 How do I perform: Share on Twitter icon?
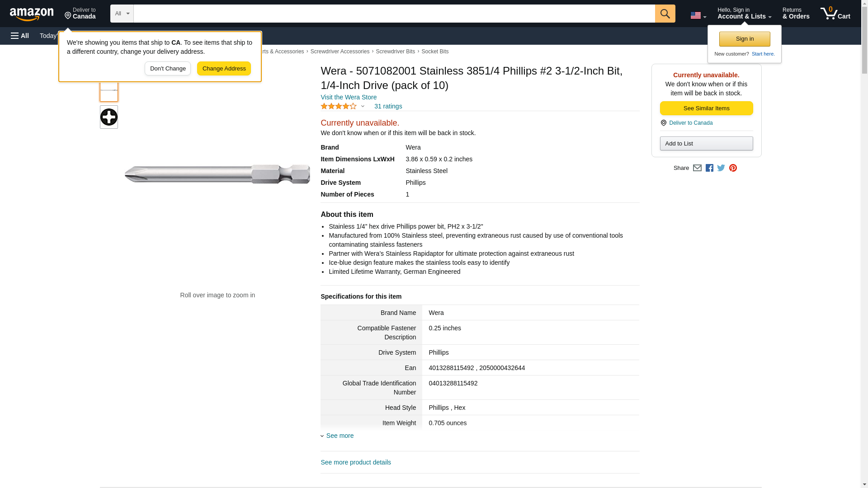721,168
